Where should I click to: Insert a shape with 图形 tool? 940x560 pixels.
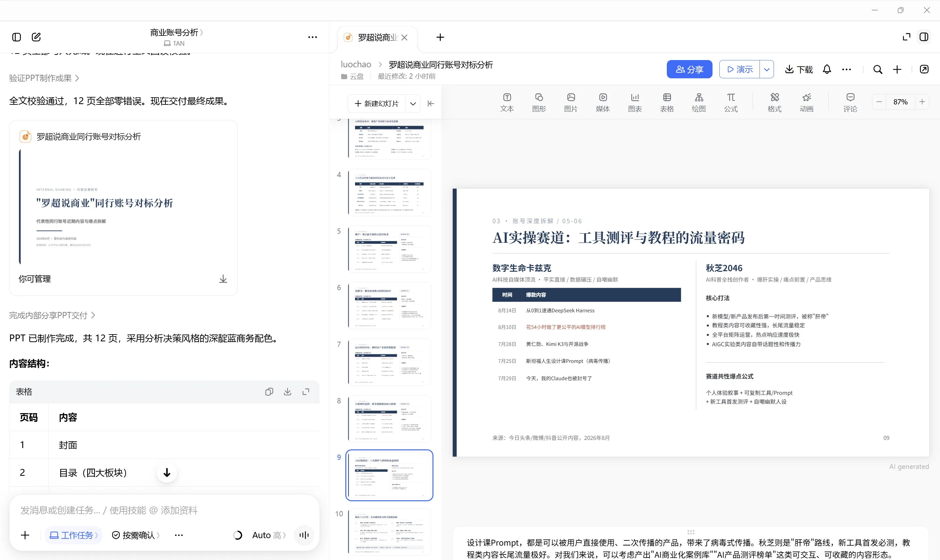tap(539, 103)
